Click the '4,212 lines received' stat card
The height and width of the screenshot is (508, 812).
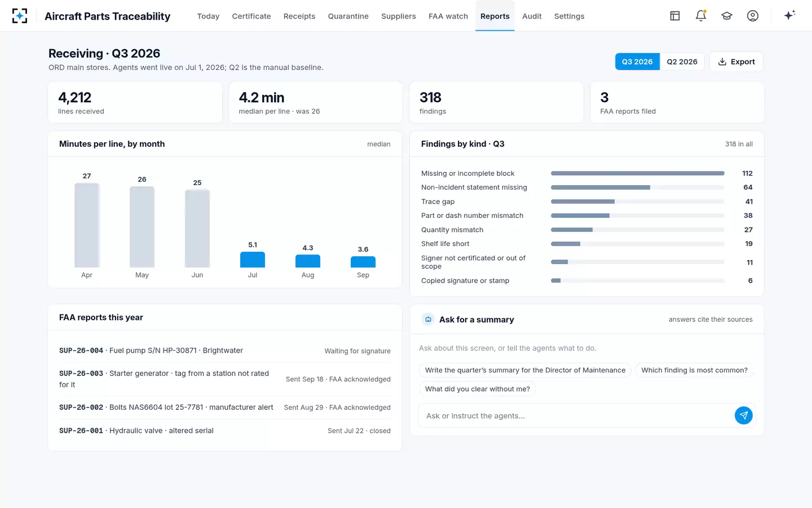[135, 102]
